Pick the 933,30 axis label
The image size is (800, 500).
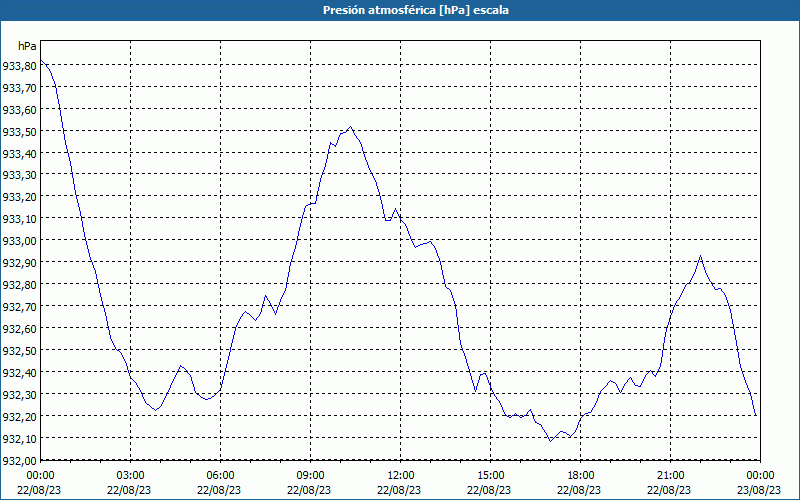(19, 175)
